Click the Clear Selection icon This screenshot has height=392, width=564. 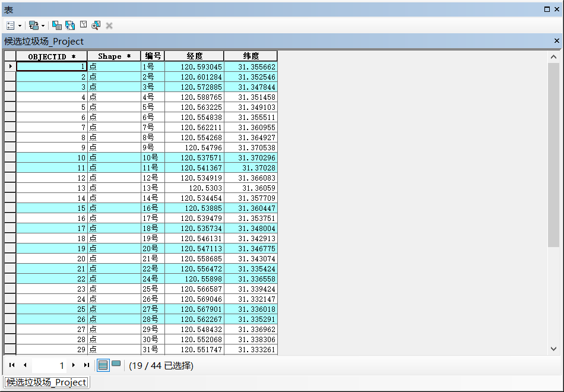pos(84,25)
